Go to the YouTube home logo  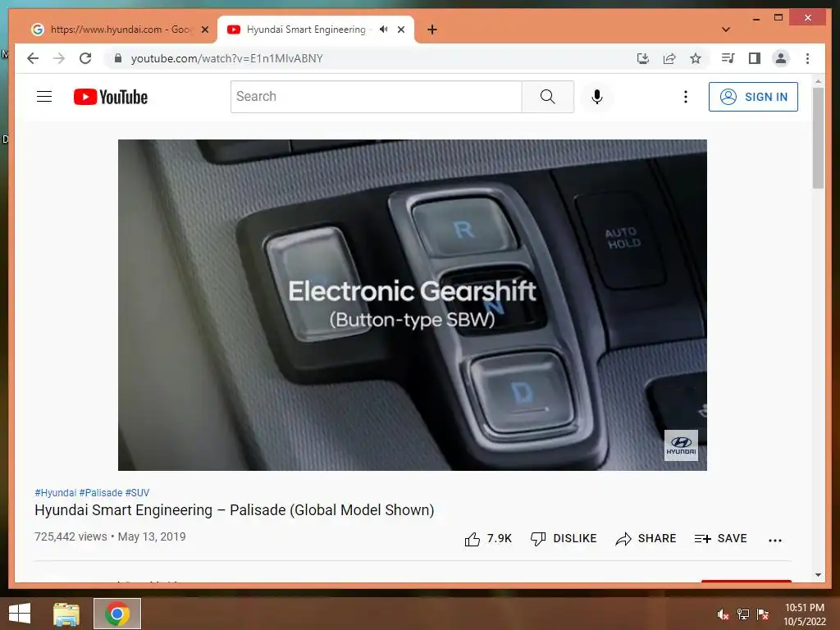click(x=111, y=97)
